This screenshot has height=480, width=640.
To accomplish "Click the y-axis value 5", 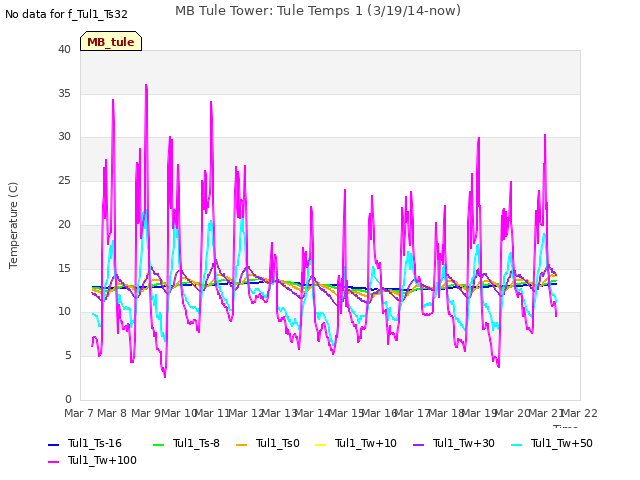I will pos(68,356).
